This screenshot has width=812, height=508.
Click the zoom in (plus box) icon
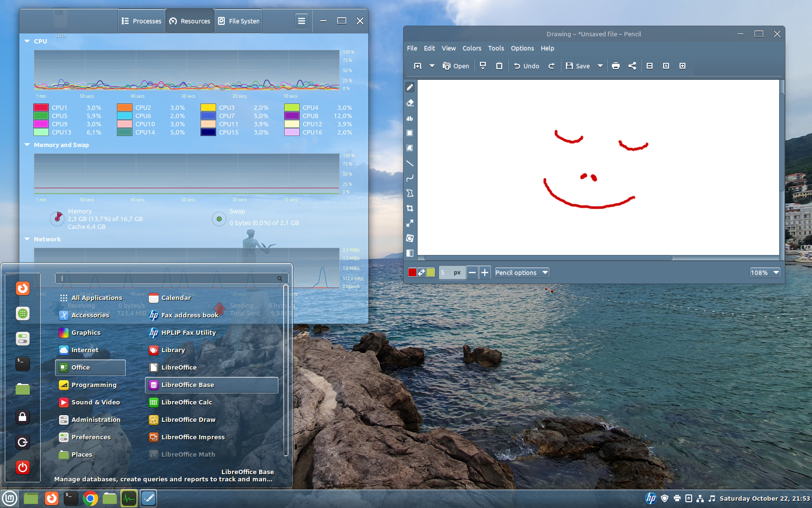point(682,66)
